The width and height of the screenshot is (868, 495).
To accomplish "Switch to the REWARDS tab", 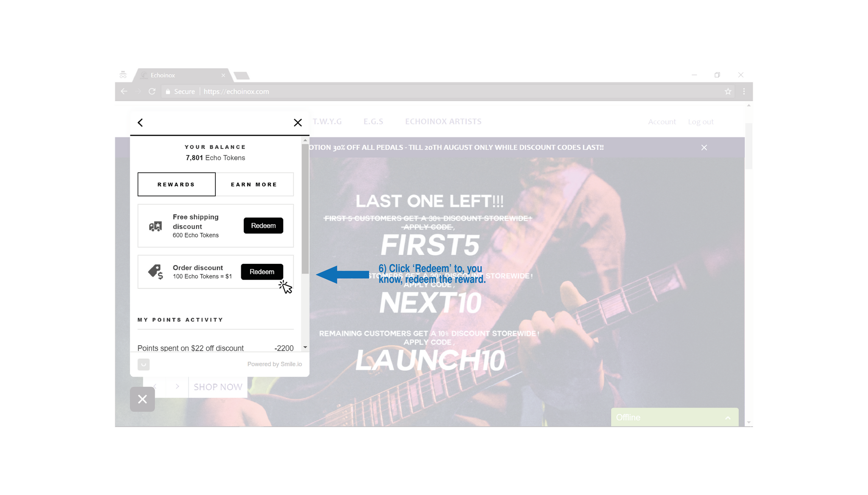I will 176,184.
